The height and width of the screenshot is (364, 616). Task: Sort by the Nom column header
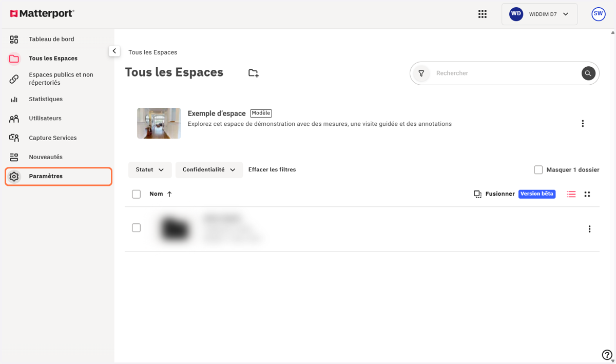click(x=156, y=194)
